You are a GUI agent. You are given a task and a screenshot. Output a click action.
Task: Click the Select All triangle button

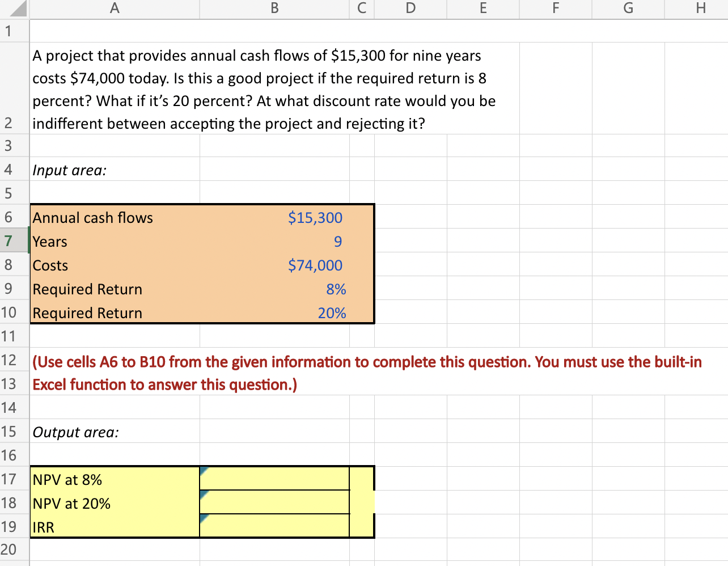pyautogui.click(x=14, y=8)
